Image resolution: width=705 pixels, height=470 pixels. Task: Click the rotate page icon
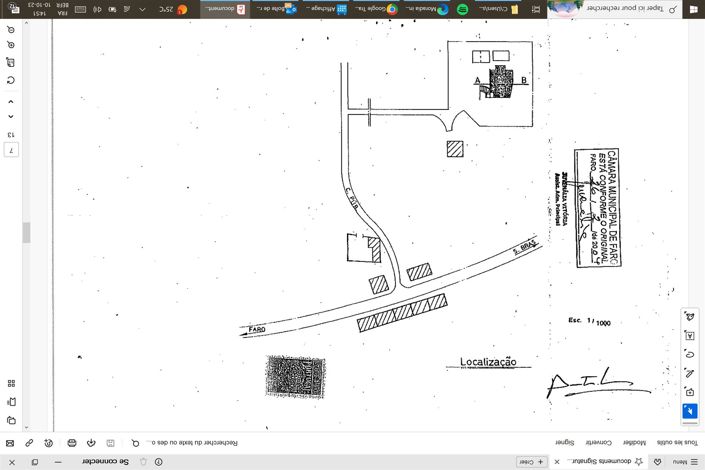coord(11,79)
